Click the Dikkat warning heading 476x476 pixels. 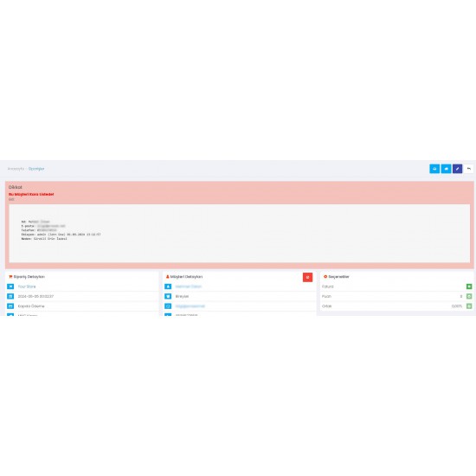pyautogui.click(x=16, y=187)
